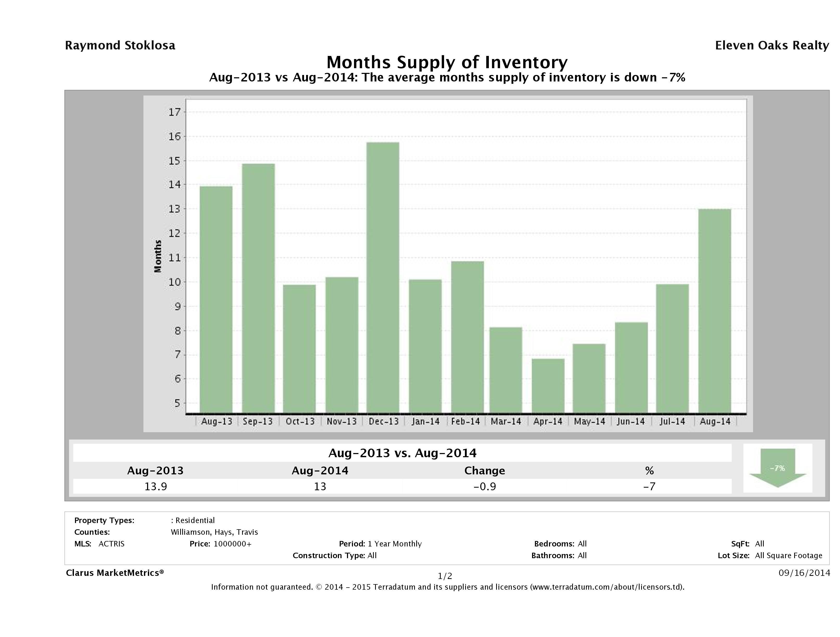Viewport: 840px width, 637px height.
Task: Click the Change value -0.9
Action: [x=485, y=486]
